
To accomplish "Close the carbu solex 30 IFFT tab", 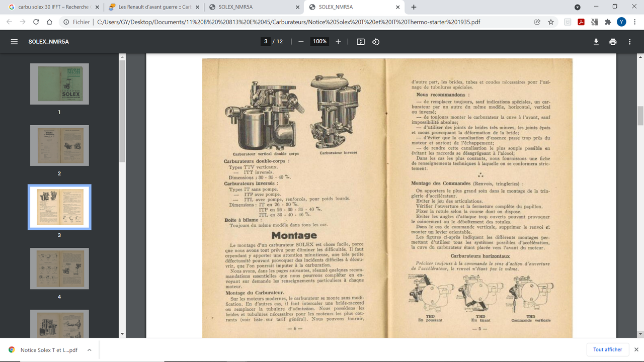I will click(96, 7).
